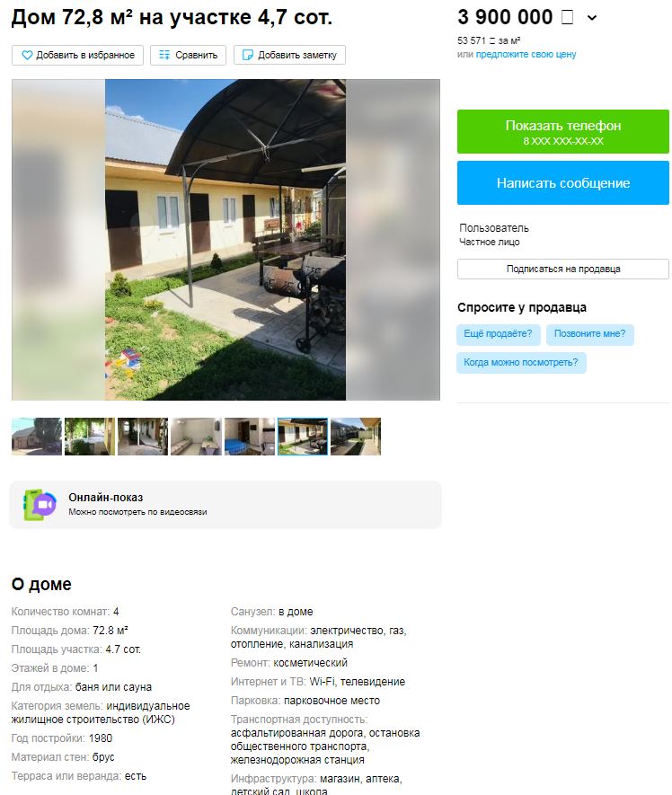This screenshot has width=672, height=795.
Task: Open the first house exterior thumbnail
Action: tap(37, 437)
